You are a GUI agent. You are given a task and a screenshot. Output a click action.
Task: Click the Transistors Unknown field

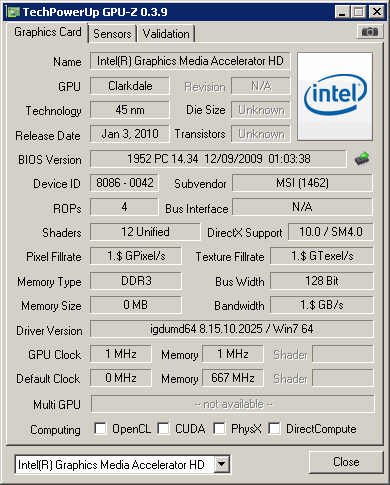[261, 134]
